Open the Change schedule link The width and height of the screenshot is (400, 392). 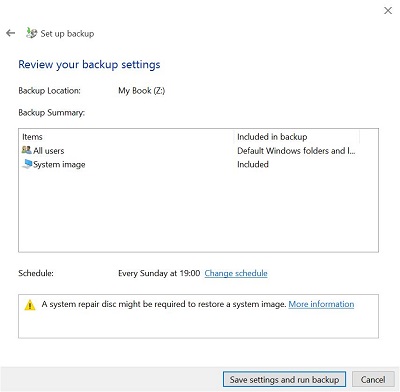tap(236, 273)
